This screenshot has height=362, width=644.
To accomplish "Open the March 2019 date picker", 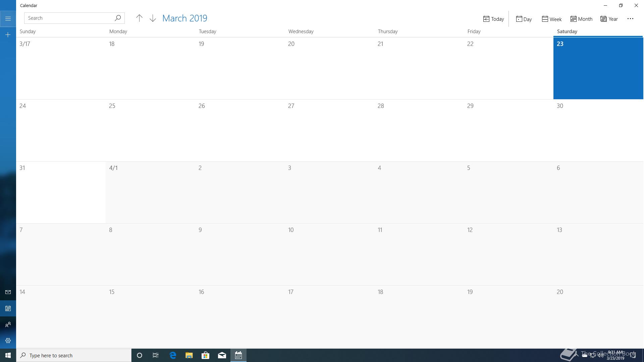I will point(184,18).
